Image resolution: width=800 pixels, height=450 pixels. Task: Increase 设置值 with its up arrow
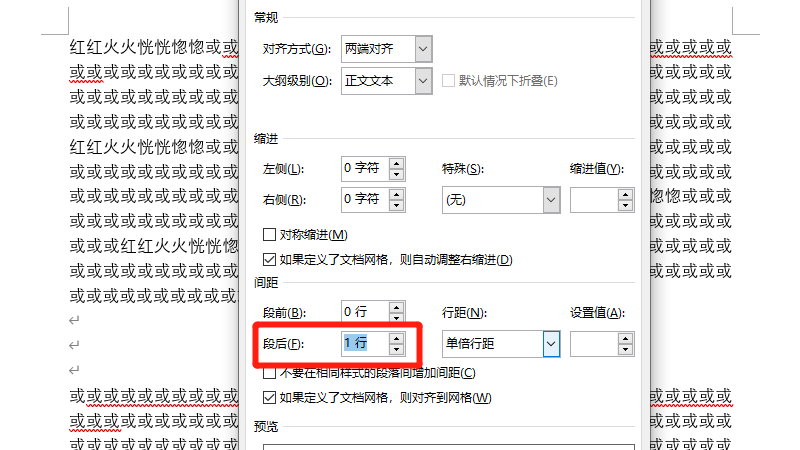coord(626,338)
